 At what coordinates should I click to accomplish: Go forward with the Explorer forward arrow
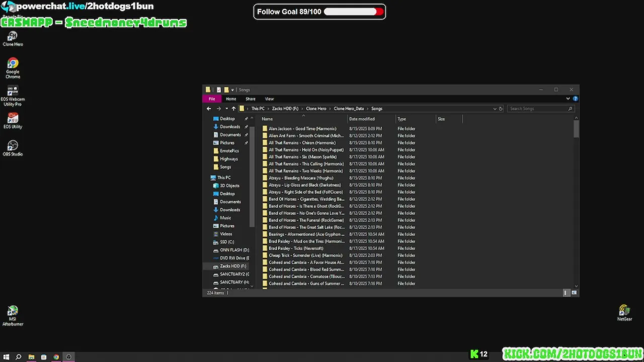218,109
